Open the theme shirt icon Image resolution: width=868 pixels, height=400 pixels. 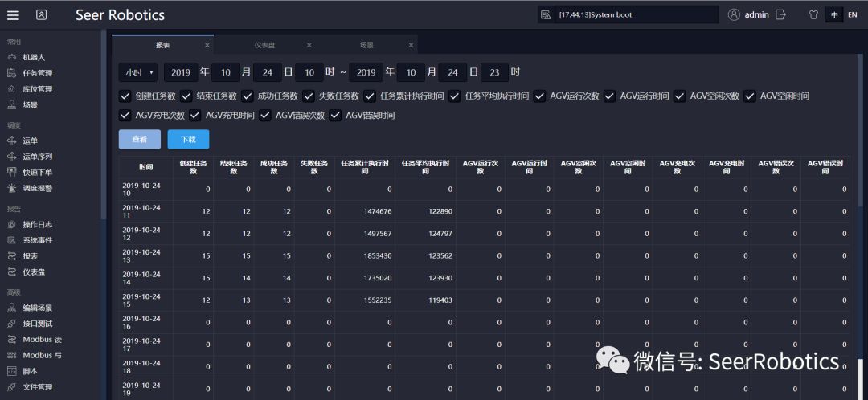point(813,14)
